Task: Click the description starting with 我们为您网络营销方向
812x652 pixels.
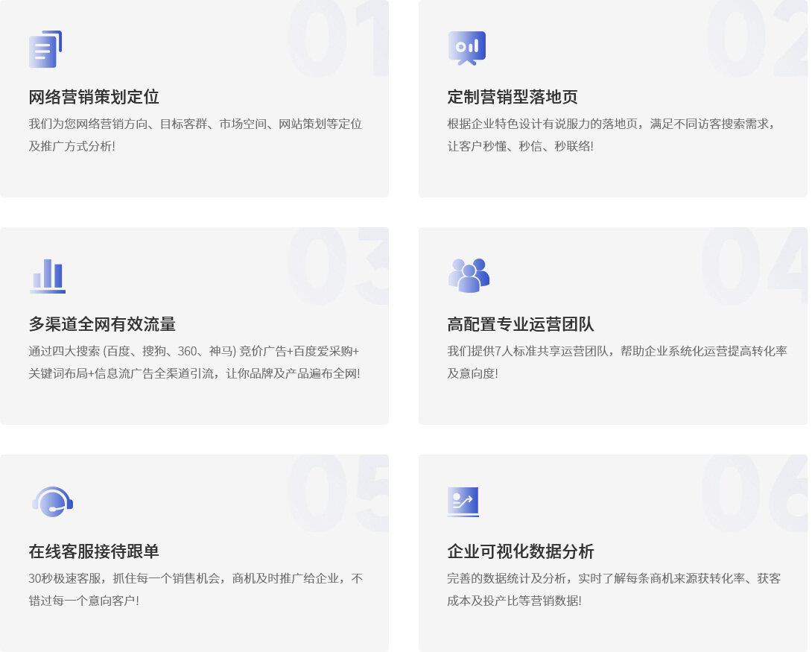Action: pyautogui.click(x=195, y=135)
